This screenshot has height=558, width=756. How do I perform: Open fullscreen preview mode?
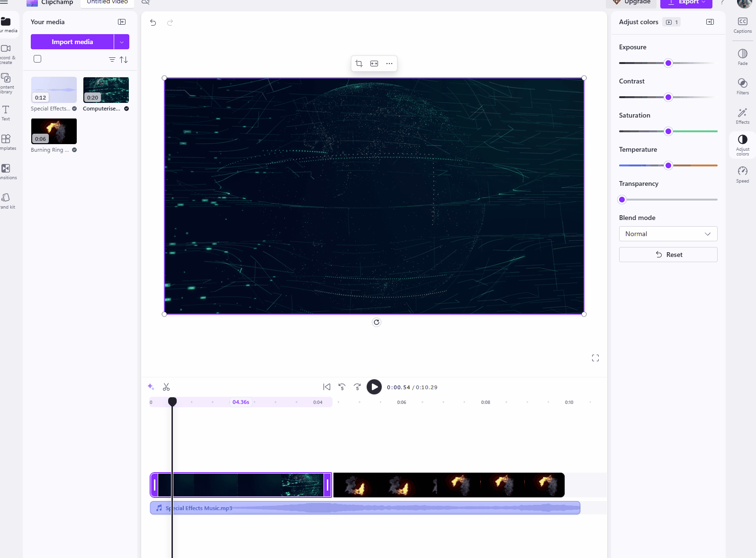point(595,358)
